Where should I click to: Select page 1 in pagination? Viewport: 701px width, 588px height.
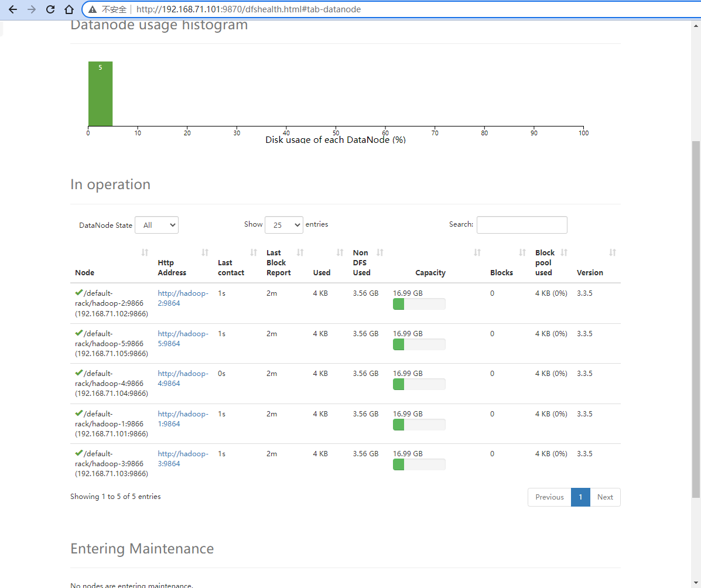tap(580, 497)
